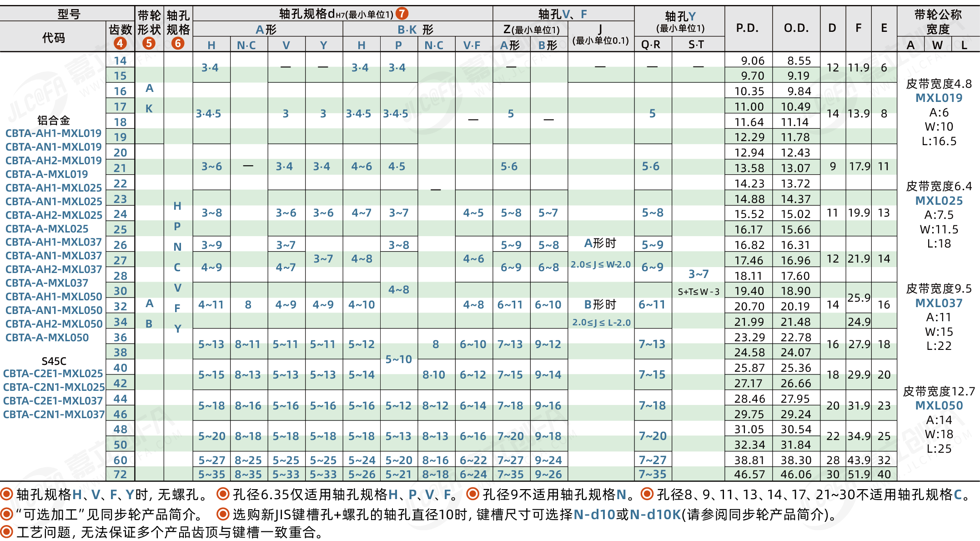Click the S·T sub-header under 轴孔Y
980x541 pixels.
coord(696,45)
